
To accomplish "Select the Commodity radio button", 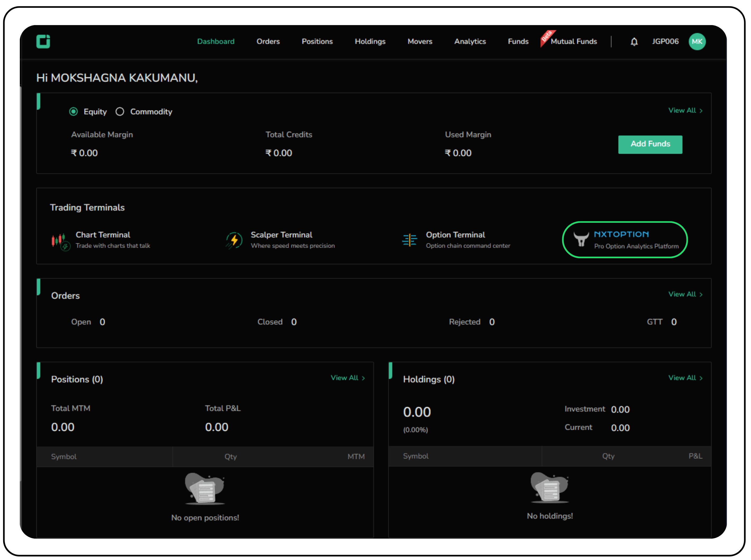I will (x=119, y=111).
